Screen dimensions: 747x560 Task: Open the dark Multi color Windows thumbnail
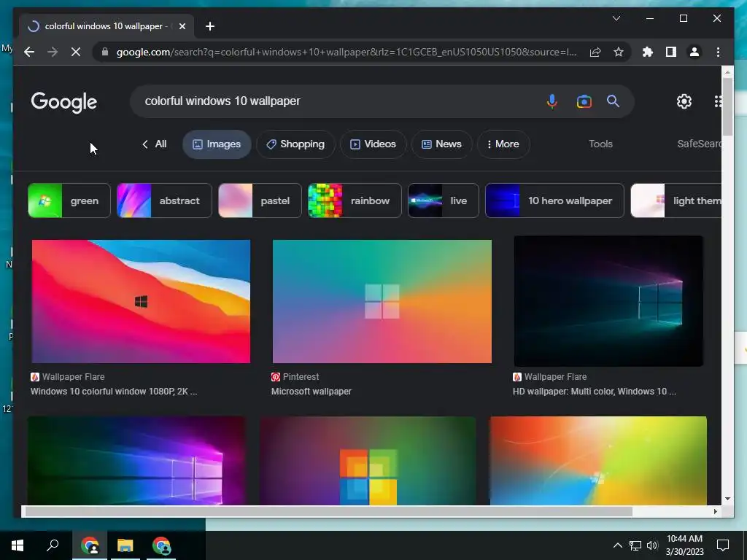pyautogui.click(x=608, y=301)
